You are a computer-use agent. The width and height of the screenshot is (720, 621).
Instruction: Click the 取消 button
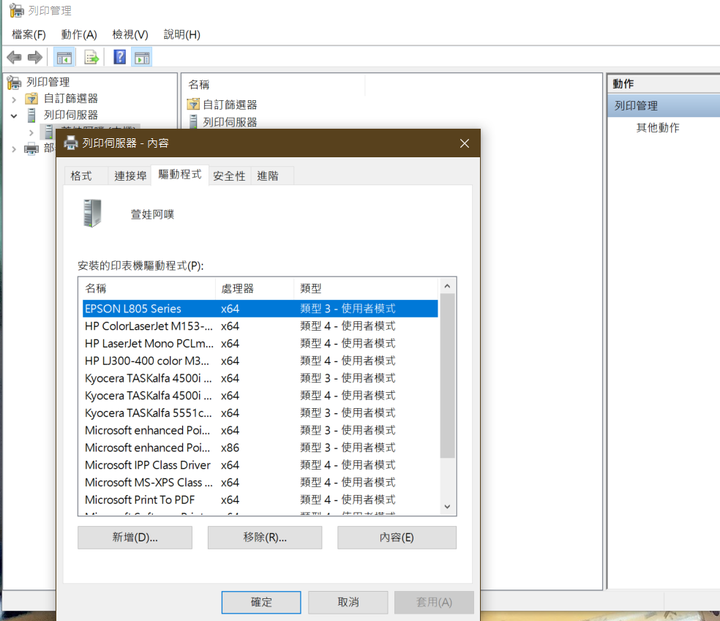tap(348, 602)
